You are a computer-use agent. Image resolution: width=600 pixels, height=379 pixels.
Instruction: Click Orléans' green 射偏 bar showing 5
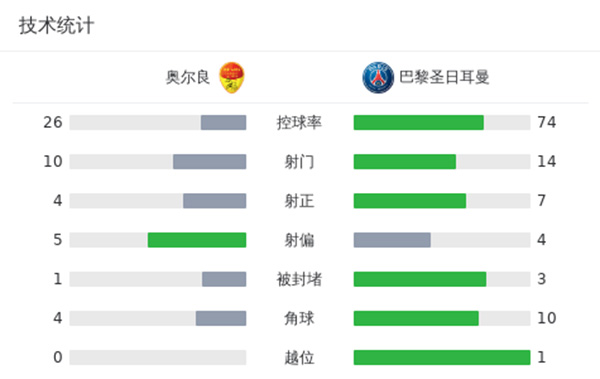click(197, 240)
